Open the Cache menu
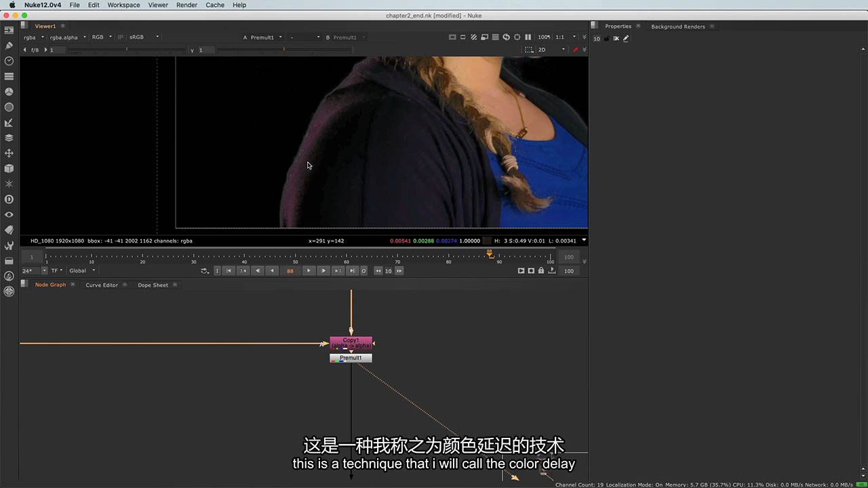This screenshot has width=868, height=488. [215, 5]
